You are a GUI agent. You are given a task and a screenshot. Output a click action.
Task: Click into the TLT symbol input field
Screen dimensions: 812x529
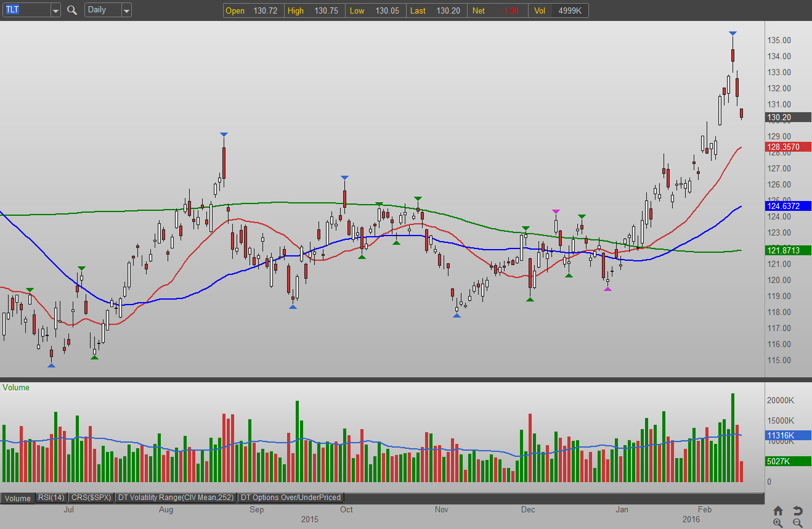(x=25, y=10)
